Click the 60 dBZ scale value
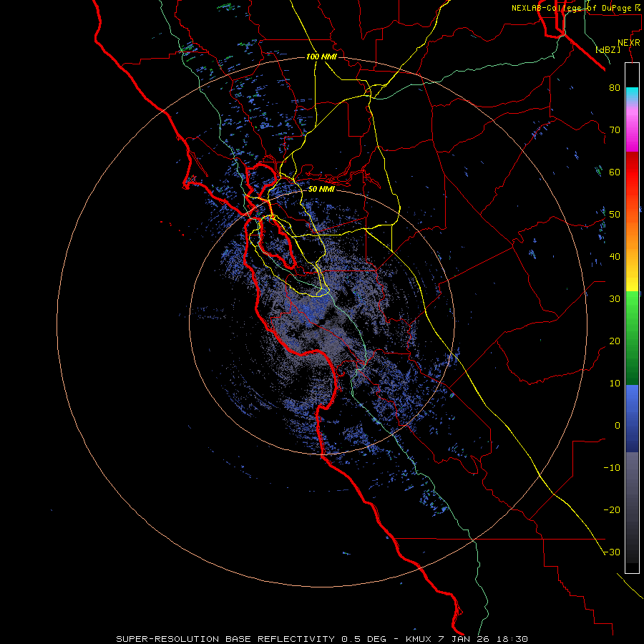Viewport: 644px width, 644px height. [615, 172]
